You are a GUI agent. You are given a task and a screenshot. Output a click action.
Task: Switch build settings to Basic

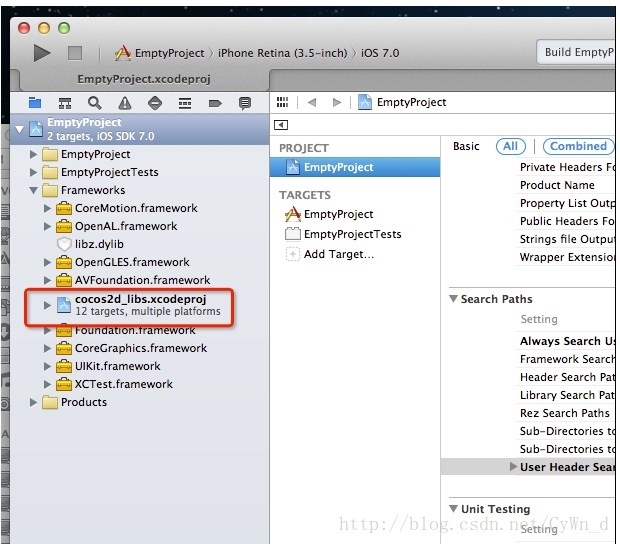466,146
